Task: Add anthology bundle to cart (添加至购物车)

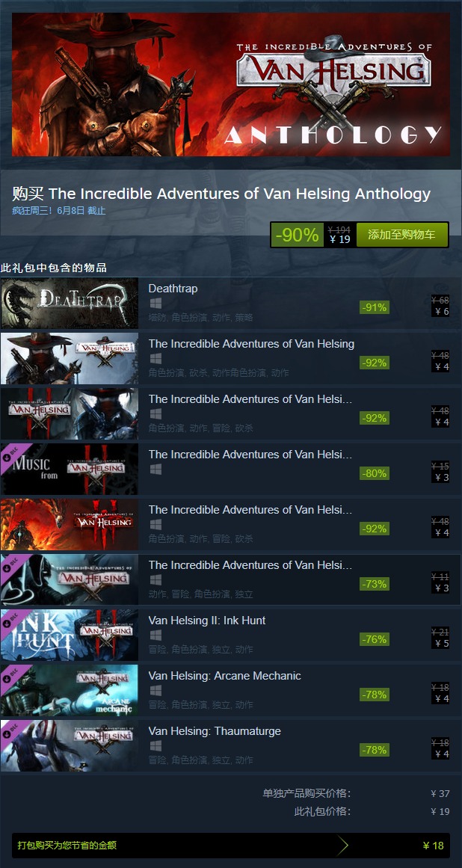Action: pyautogui.click(x=401, y=235)
